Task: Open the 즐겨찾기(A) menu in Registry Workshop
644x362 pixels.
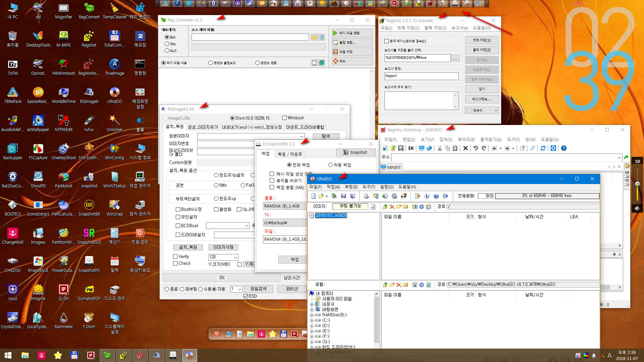Action: click(x=491, y=140)
